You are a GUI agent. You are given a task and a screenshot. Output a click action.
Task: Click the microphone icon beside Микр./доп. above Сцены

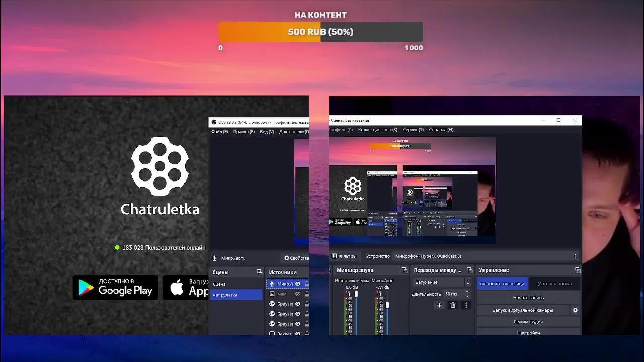coord(215,258)
